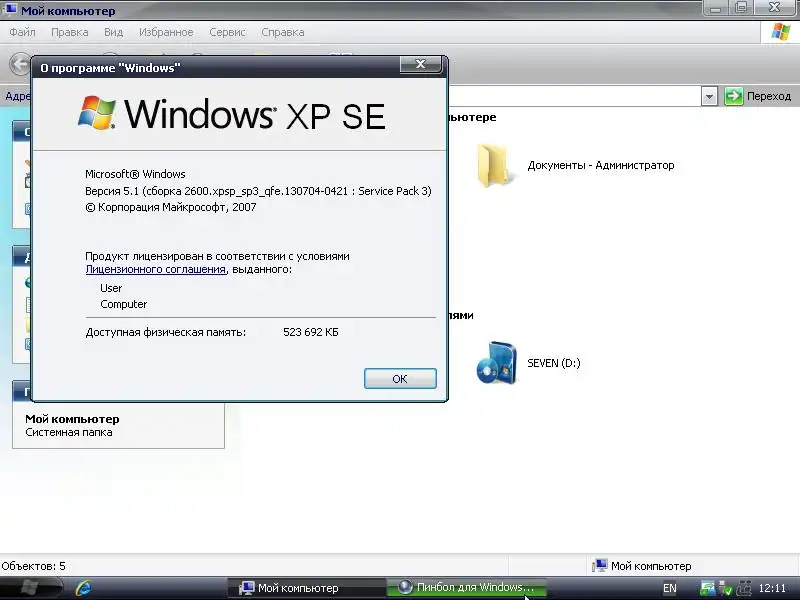Image resolution: width=800 pixels, height=600 pixels.
Task: Click the 523 692 КБ memory value
Action: click(311, 332)
